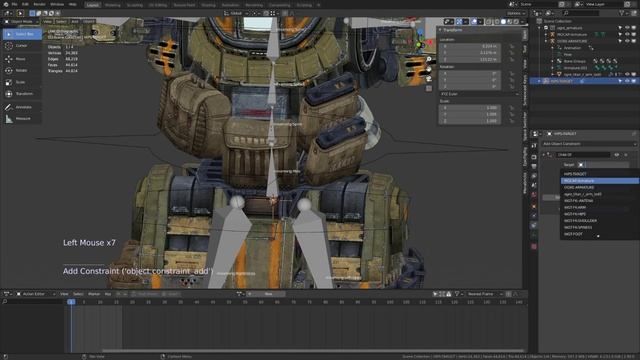Open the XYZ Euler rotation mode dropdown
The height and width of the screenshot is (360, 640).
coord(479,94)
